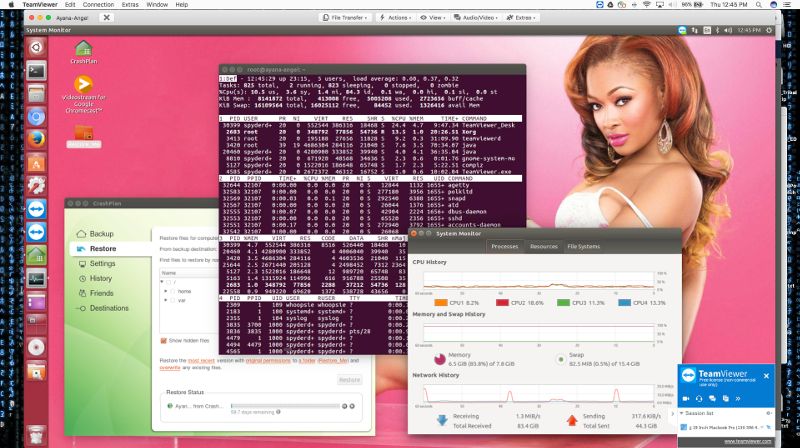Click the Ubuntu network indicator arrows
Viewport: 800px width, 448px height.
point(694,31)
